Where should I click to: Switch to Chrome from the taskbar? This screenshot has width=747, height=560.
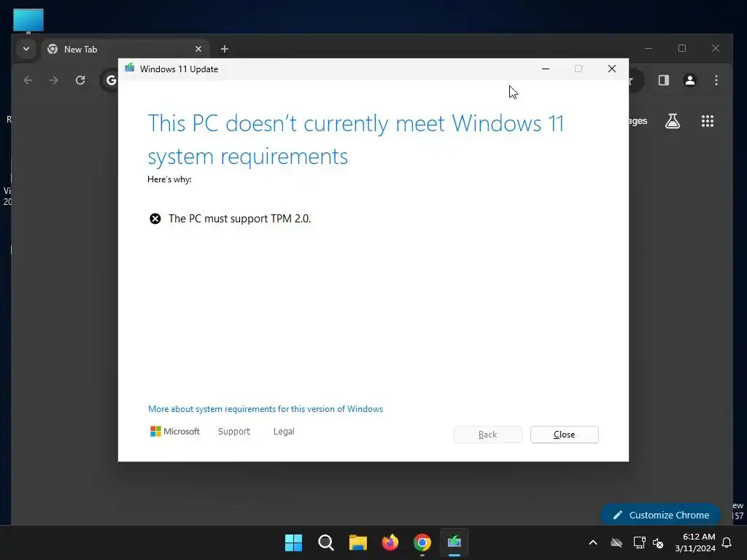click(x=422, y=542)
